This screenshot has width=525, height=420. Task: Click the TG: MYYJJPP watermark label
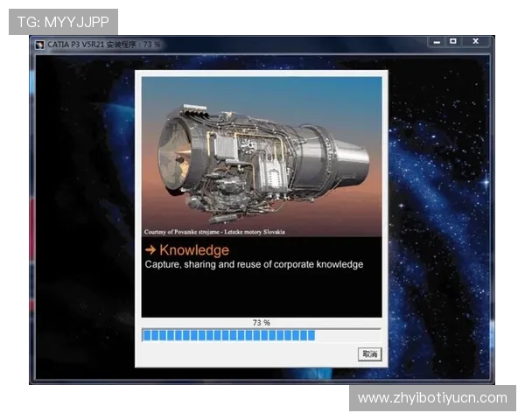[x=62, y=21]
